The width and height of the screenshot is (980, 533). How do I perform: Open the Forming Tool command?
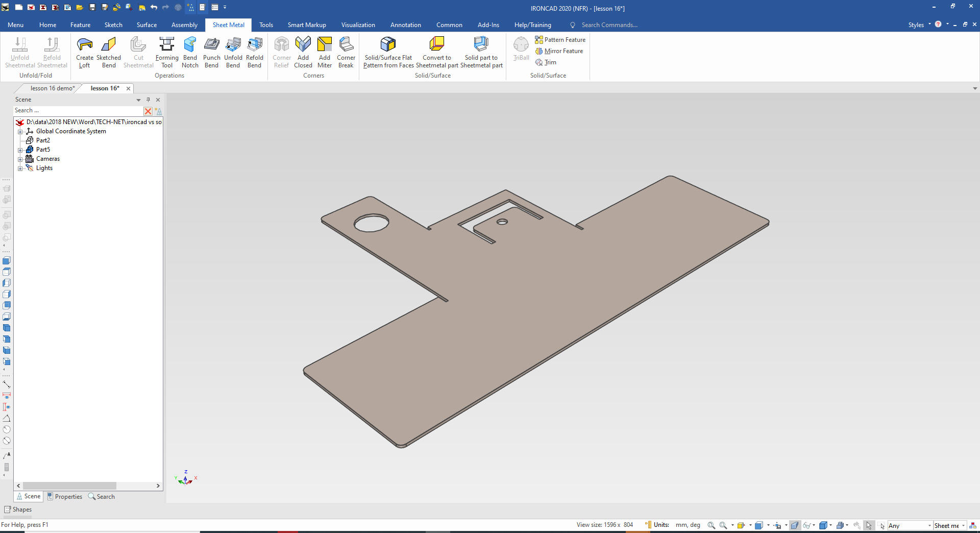click(167, 53)
